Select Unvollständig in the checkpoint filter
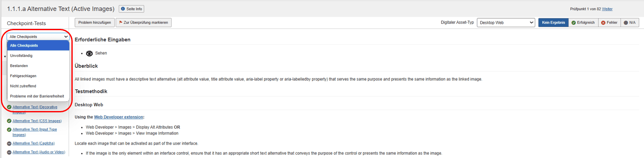 [x=38, y=56]
